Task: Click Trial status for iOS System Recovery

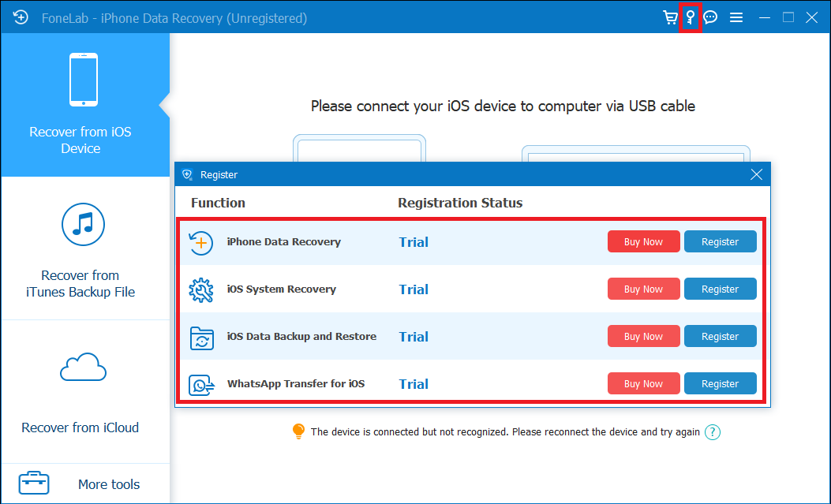Action: pyautogui.click(x=414, y=289)
